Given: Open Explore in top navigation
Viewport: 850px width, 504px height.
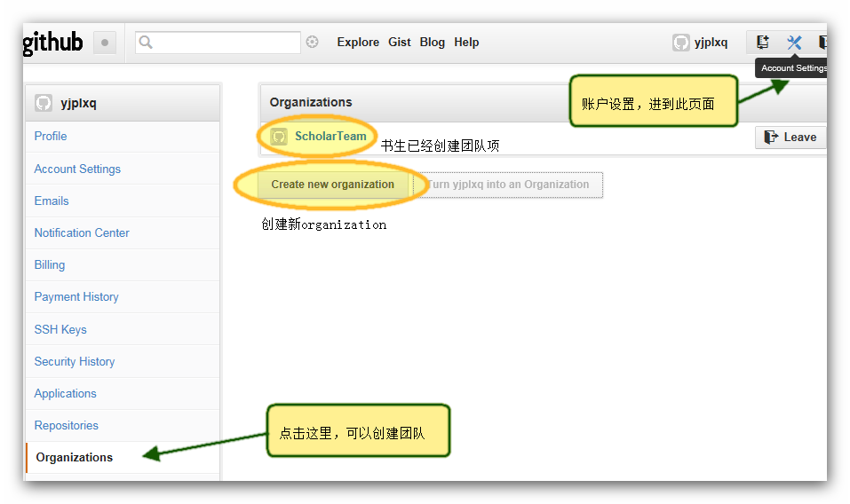Looking at the screenshot, I should (358, 43).
